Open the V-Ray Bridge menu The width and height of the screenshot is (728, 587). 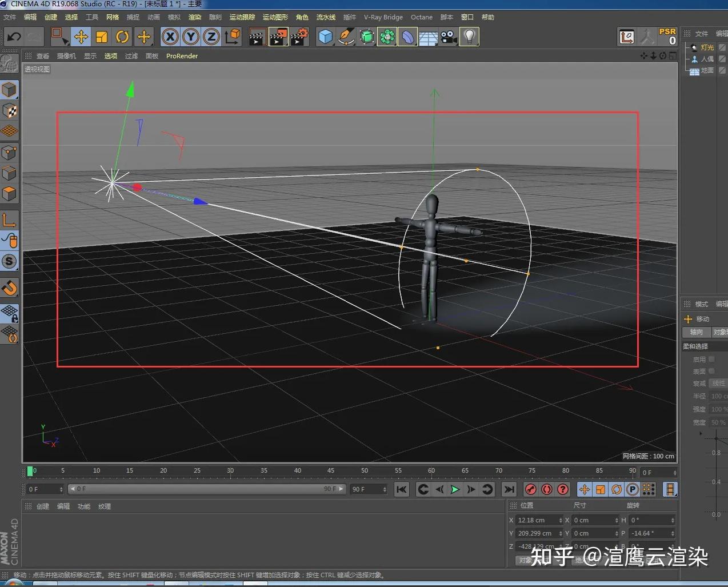(x=383, y=17)
